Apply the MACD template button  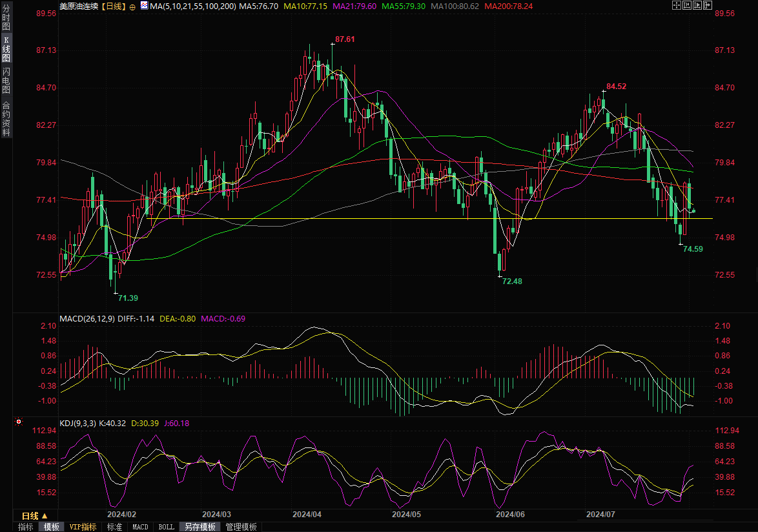pos(140,527)
